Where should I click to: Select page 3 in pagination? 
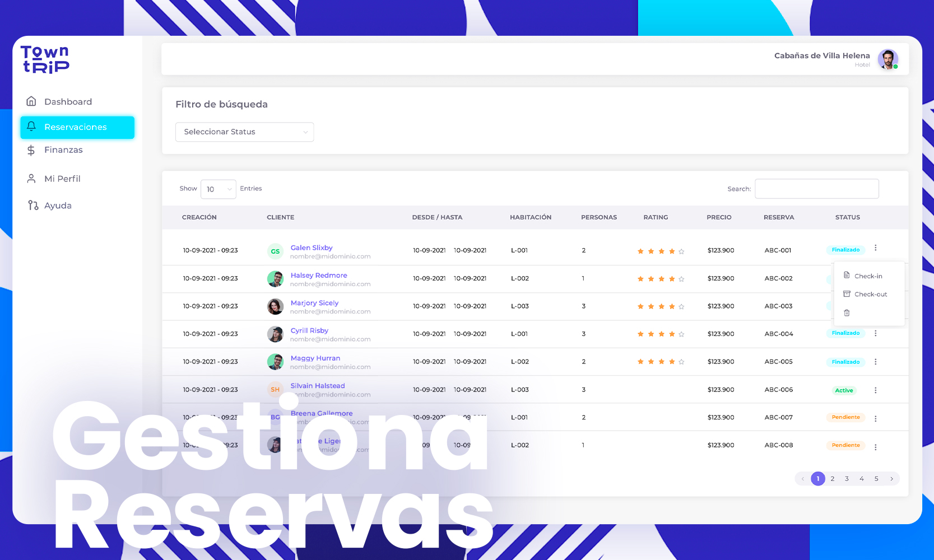point(847,479)
